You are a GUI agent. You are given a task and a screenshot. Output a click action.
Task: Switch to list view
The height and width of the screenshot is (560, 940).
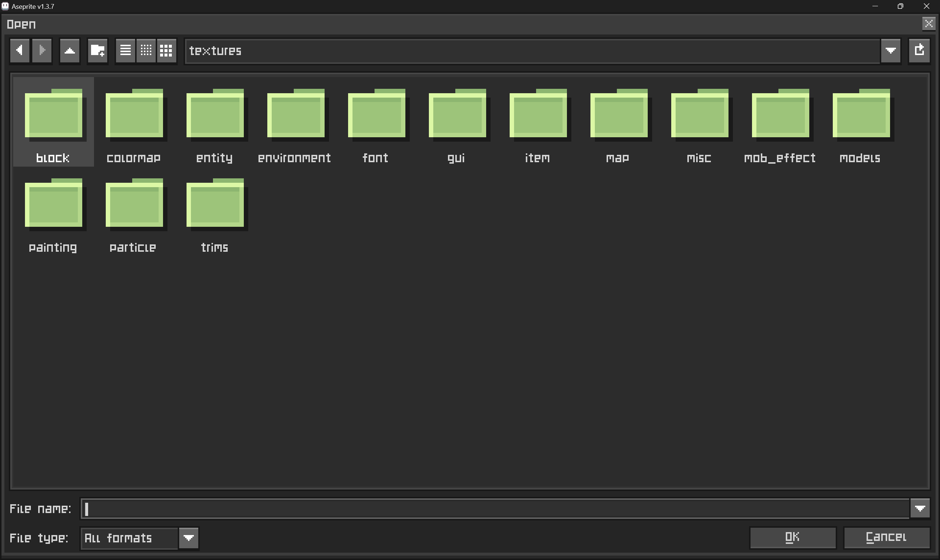coord(125,50)
